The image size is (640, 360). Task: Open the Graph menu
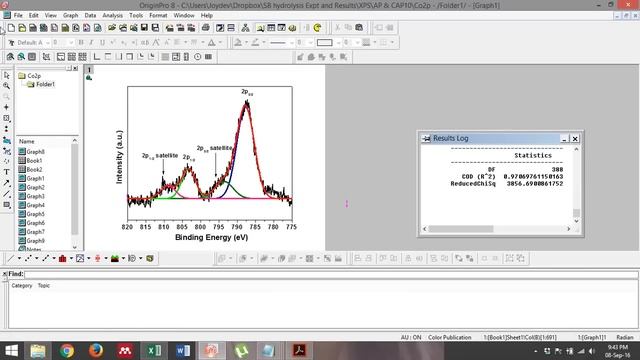coord(70,15)
